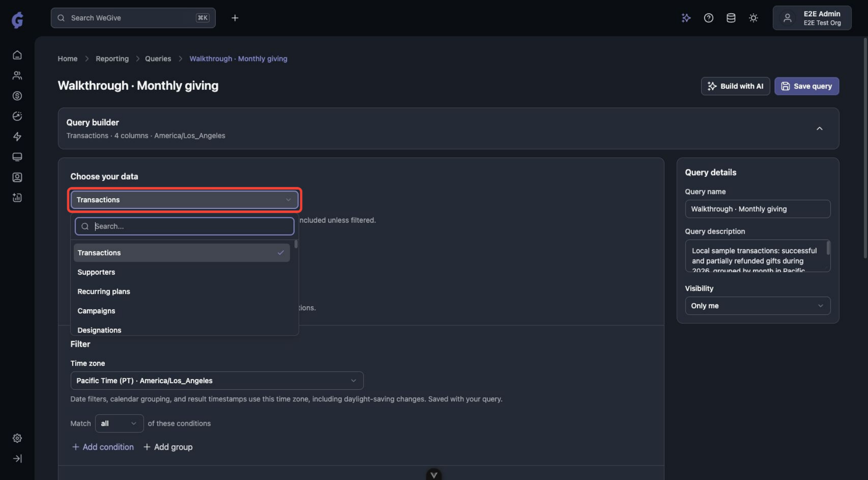Click the Build with AI button
The width and height of the screenshot is (868, 480).
[x=735, y=86]
